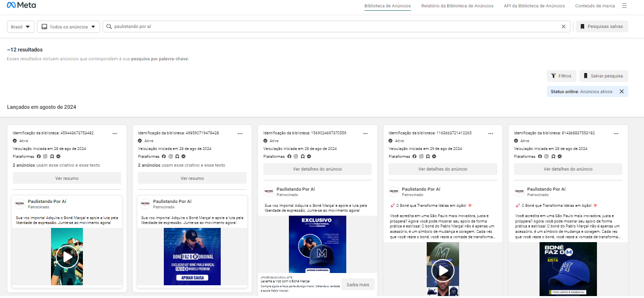644x298 pixels.
Task: Click the Meta logo
Action: (x=22, y=5)
